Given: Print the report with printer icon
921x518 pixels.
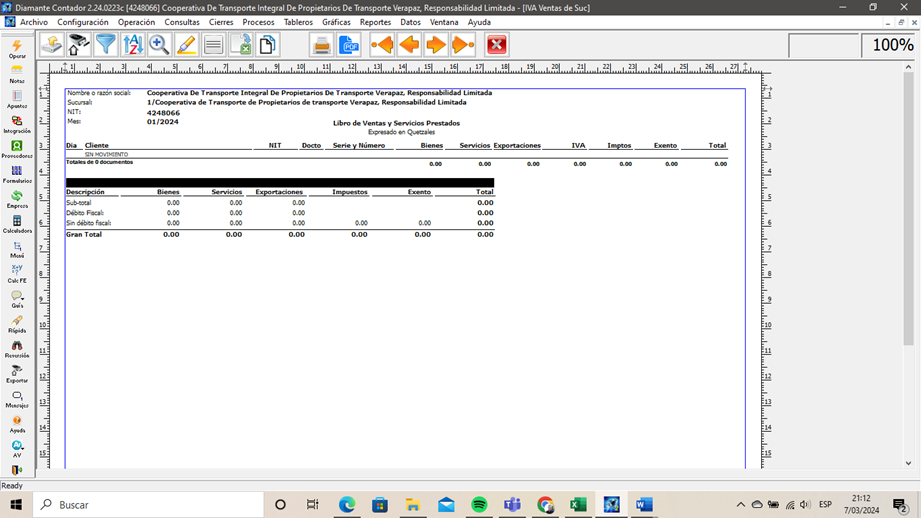Looking at the screenshot, I should click(322, 45).
